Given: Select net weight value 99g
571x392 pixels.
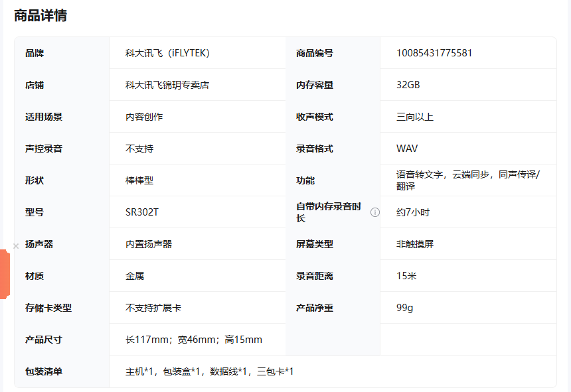Looking at the screenshot, I should pyautogui.click(x=404, y=308).
